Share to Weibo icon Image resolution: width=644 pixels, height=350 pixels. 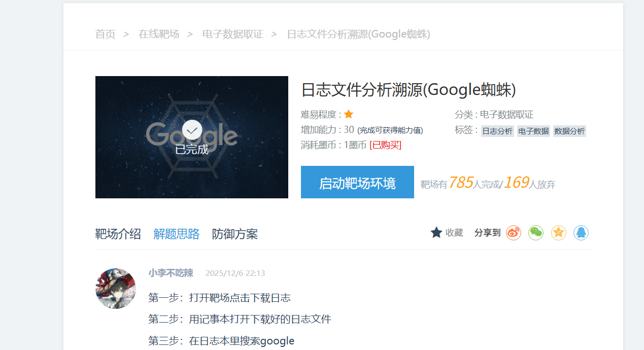pos(514,233)
